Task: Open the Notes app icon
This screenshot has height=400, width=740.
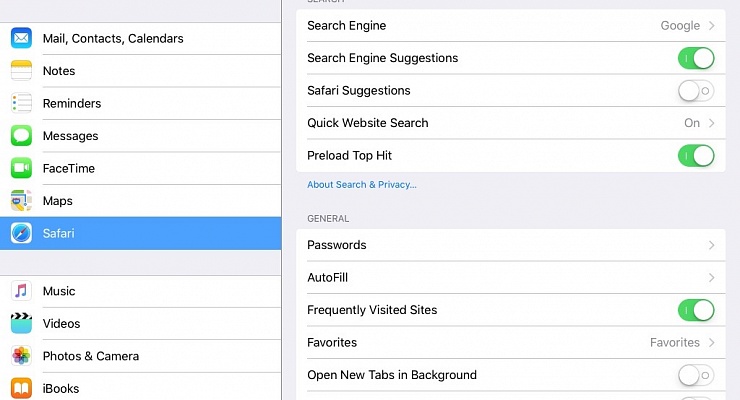Action: point(21,71)
